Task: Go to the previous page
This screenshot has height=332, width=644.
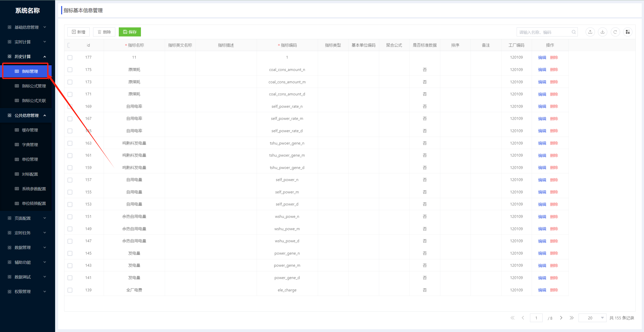Action: (x=523, y=318)
